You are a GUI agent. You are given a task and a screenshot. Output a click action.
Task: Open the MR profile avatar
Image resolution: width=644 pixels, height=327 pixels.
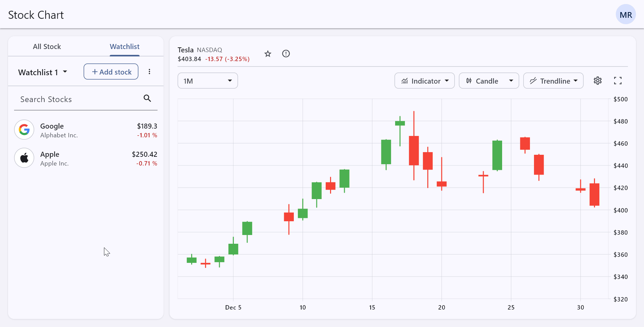[x=626, y=14]
